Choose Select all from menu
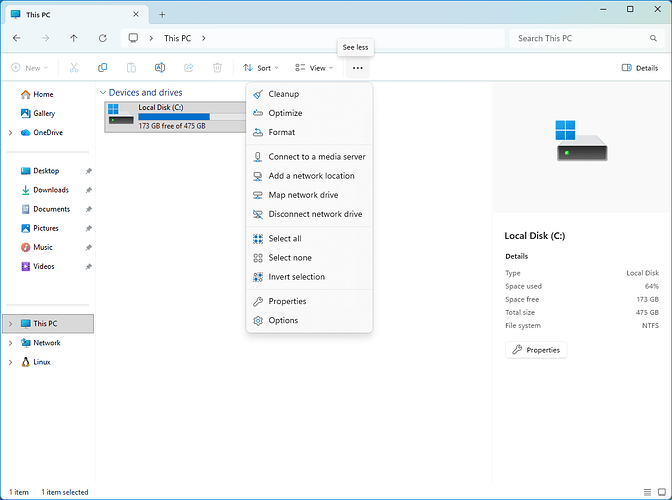Viewport: 672px width, 500px height. [x=309, y=239]
